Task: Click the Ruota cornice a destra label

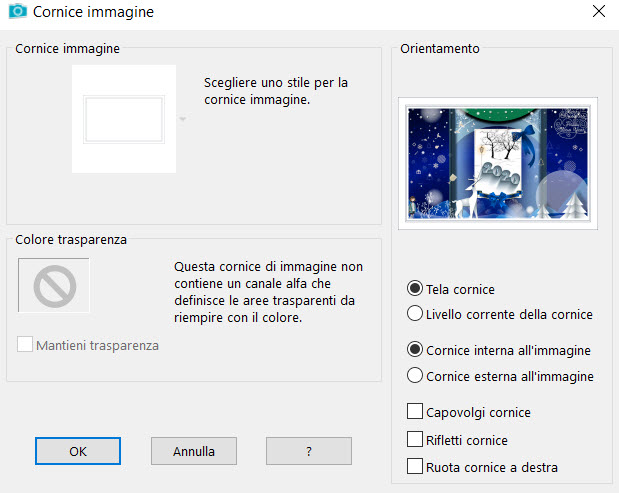Action: 492,467
